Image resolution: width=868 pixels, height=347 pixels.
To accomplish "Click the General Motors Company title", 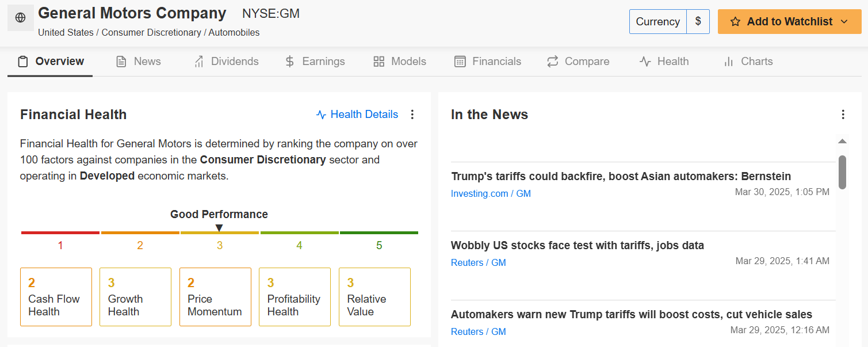I will pos(132,13).
